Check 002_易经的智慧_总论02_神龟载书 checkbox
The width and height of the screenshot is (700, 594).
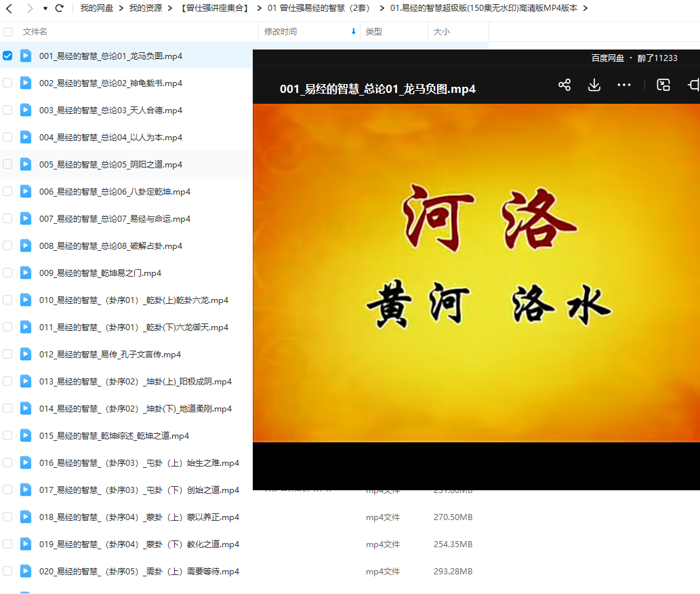pos(7,83)
